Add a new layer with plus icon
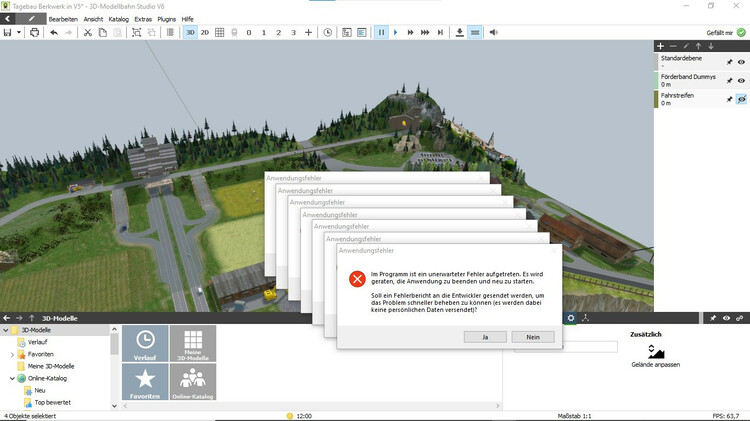750x421 pixels. (x=661, y=46)
